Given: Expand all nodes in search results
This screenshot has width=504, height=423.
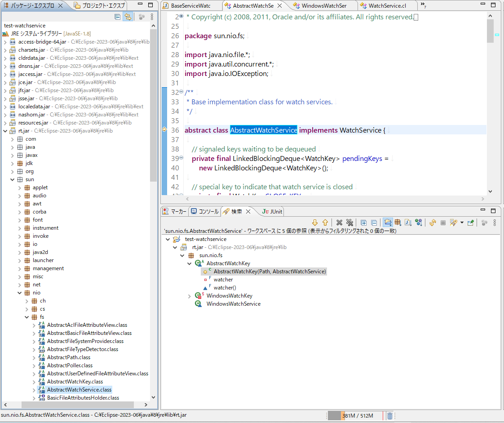Looking at the screenshot, I should [363, 222].
